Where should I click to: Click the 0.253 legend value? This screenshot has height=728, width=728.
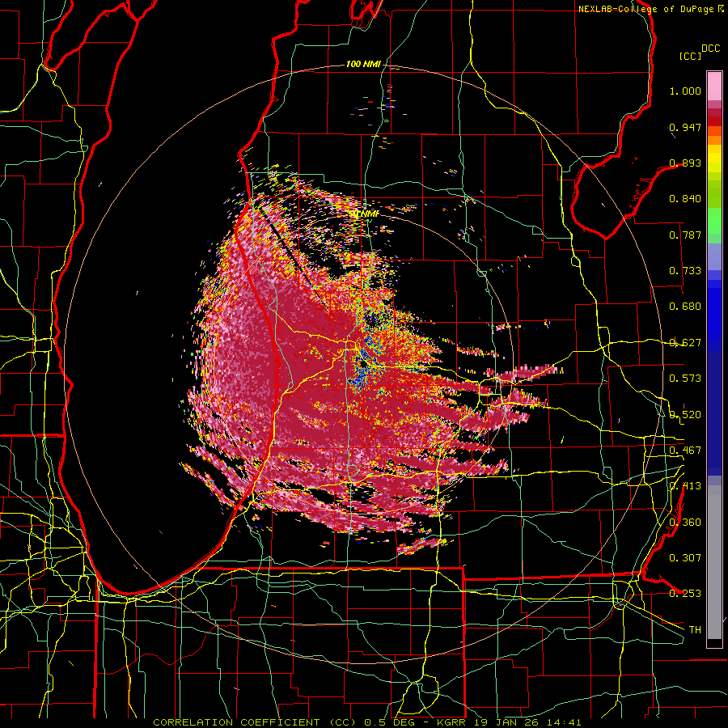[685, 594]
